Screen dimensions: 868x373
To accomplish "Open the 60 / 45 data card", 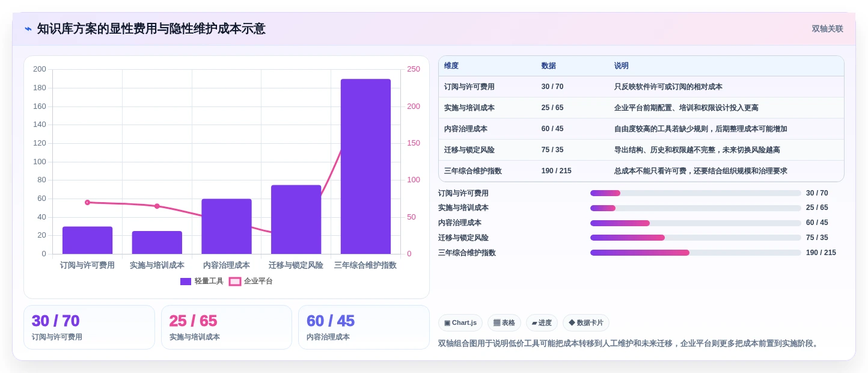I will pos(364,327).
